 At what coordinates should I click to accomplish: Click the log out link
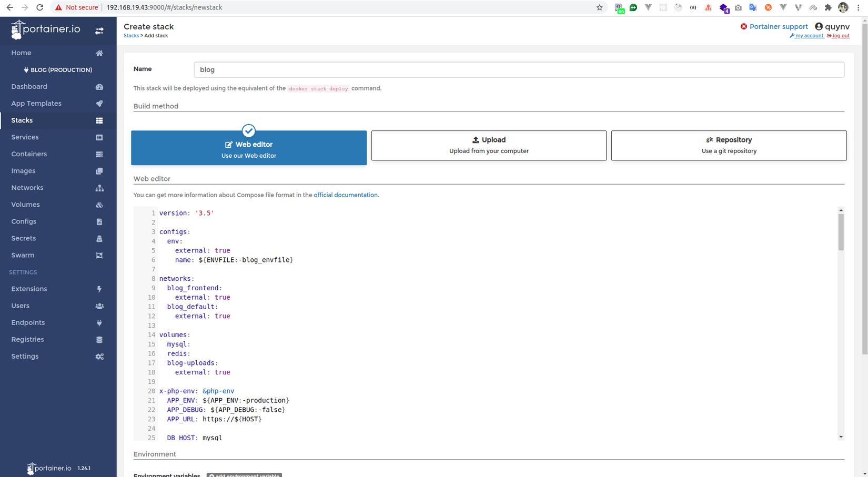click(x=840, y=36)
